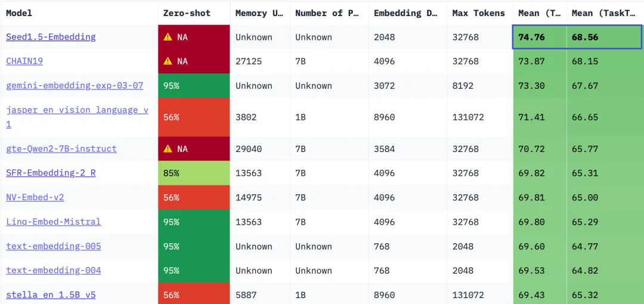Open the gemini-embedding-exp-03-07 link
The image size is (644, 304).
[75, 86]
